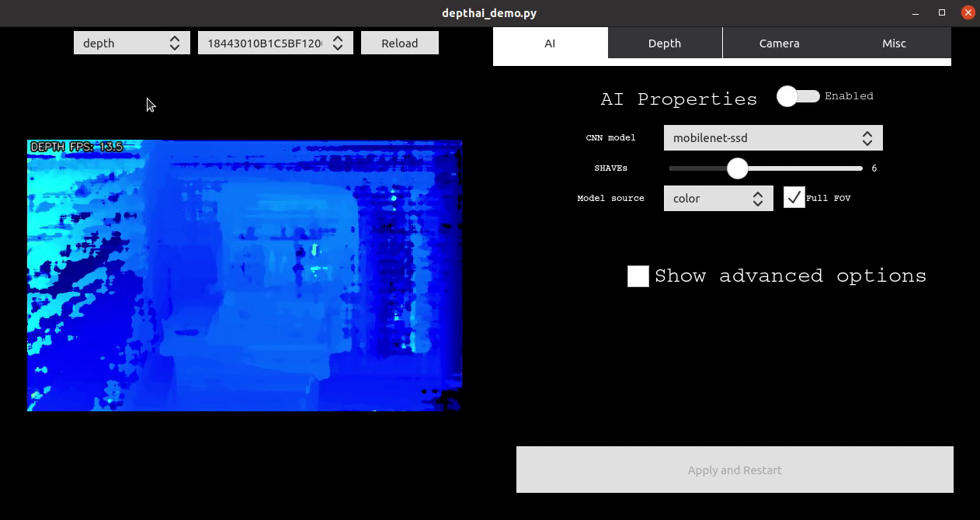The width and height of the screenshot is (980, 520).
Task: Open the Misc tab
Action: 894,43
